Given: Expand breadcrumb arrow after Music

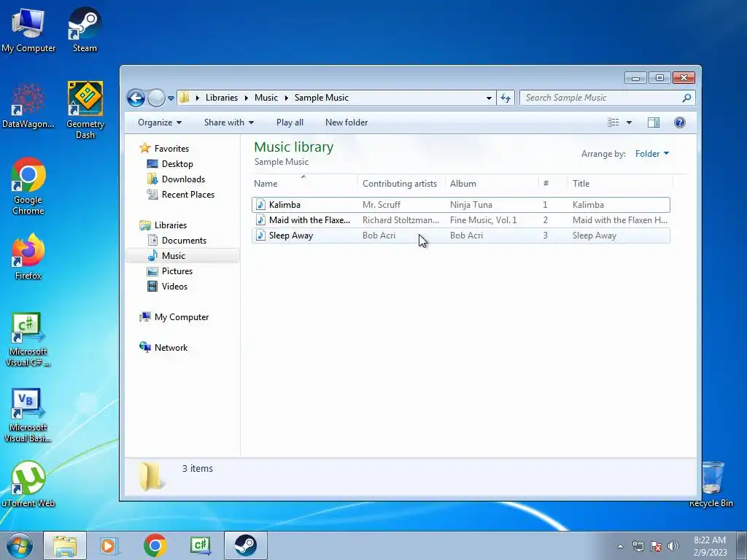Looking at the screenshot, I should [286, 98].
